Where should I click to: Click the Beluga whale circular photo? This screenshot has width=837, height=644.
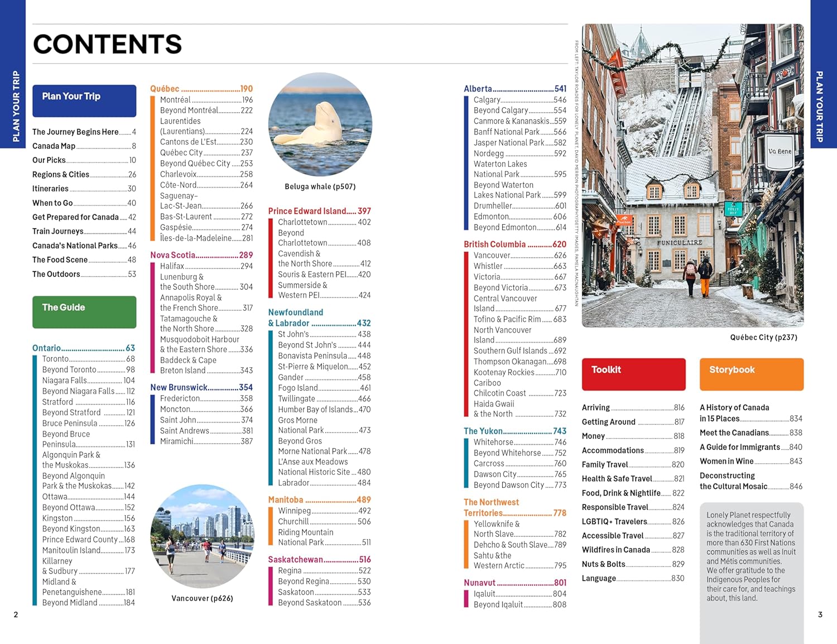pyautogui.click(x=320, y=124)
